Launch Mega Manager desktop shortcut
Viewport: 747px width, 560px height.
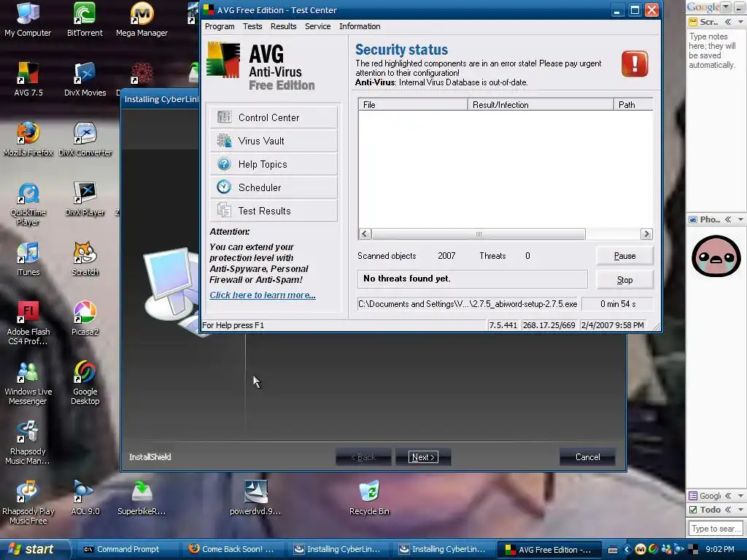[142, 20]
